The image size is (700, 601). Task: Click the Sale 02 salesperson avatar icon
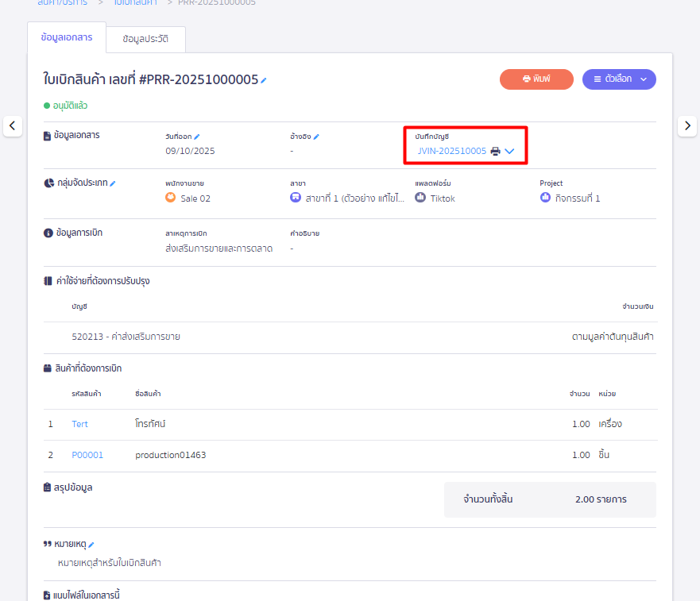tap(170, 198)
